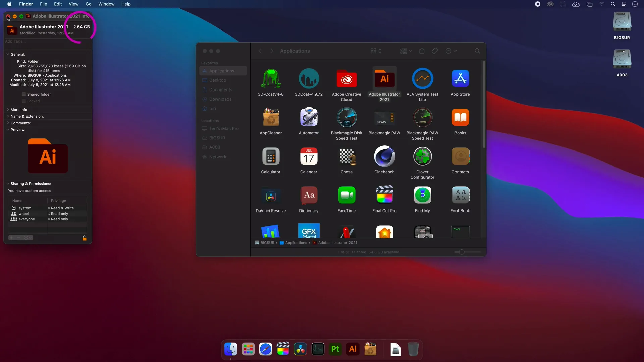Launch FaceTime from Applications window

pos(346,195)
